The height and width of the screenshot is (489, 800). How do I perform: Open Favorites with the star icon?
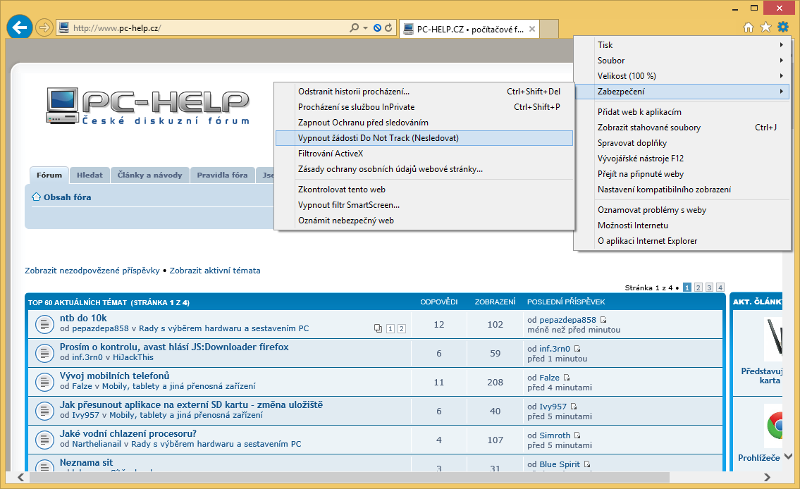pyautogui.click(x=765, y=28)
